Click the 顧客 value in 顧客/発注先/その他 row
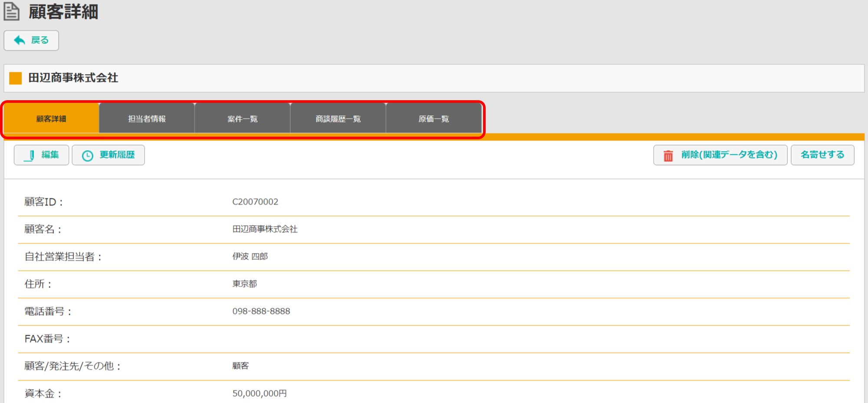The width and height of the screenshot is (868, 403). (240, 366)
